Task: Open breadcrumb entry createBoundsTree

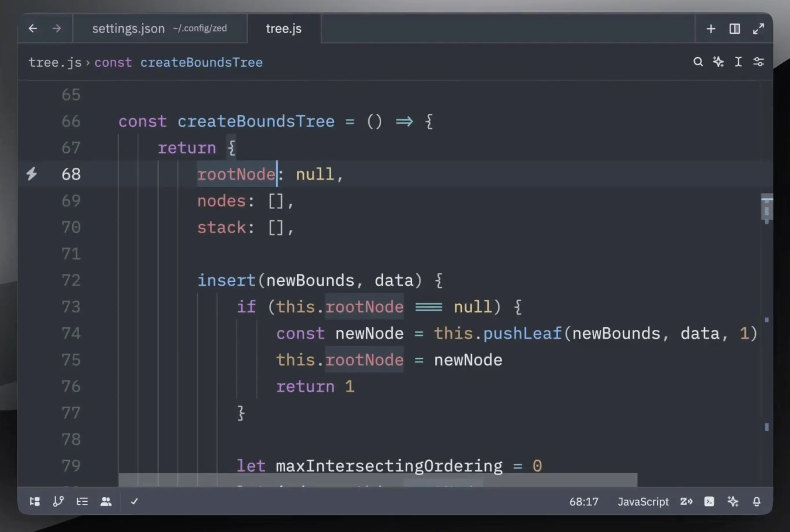Action: tap(201, 62)
